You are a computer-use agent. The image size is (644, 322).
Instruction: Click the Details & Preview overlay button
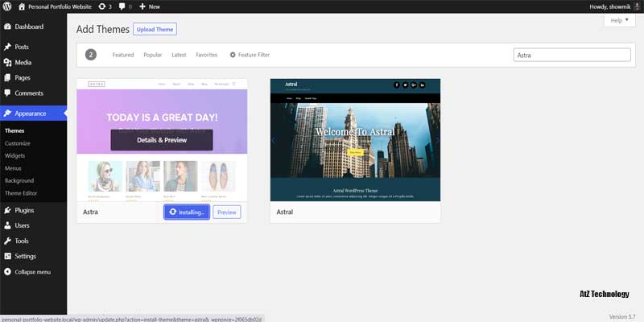[162, 140]
